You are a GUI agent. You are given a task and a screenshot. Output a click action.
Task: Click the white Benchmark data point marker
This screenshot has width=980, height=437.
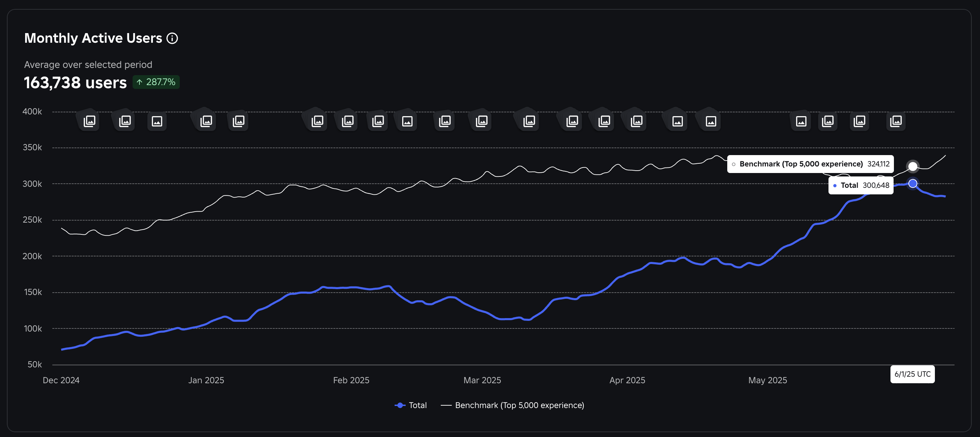point(912,166)
